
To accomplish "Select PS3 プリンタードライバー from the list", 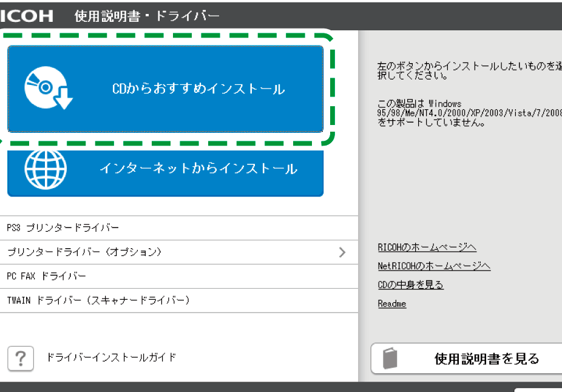I will pyautogui.click(x=63, y=228).
